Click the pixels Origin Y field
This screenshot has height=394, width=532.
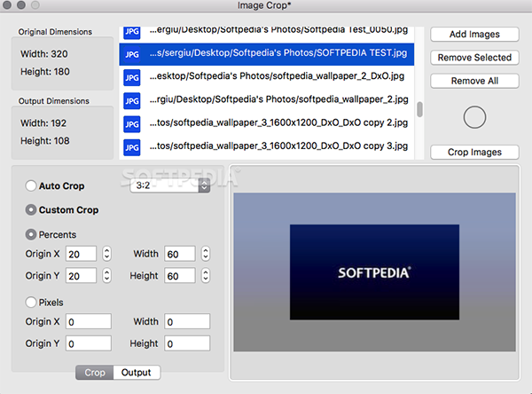point(89,343)
